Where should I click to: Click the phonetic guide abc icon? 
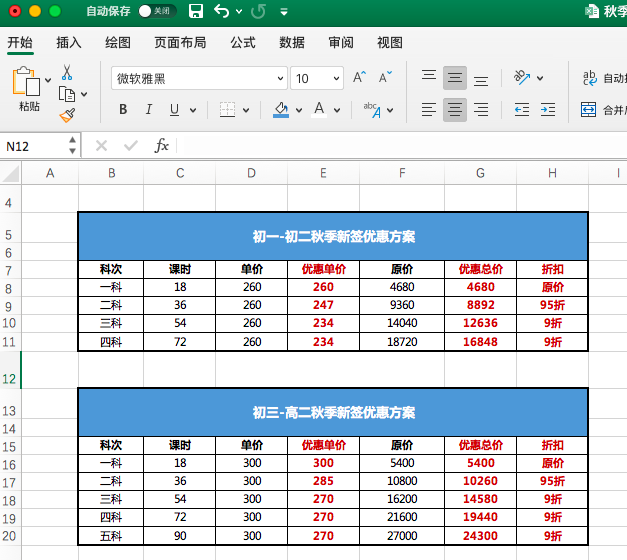(372, 110)
